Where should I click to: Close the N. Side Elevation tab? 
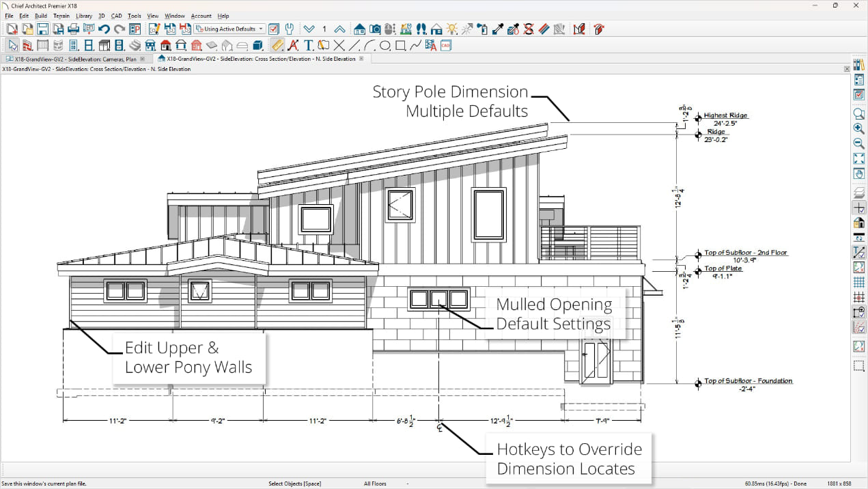click(362, 59)
